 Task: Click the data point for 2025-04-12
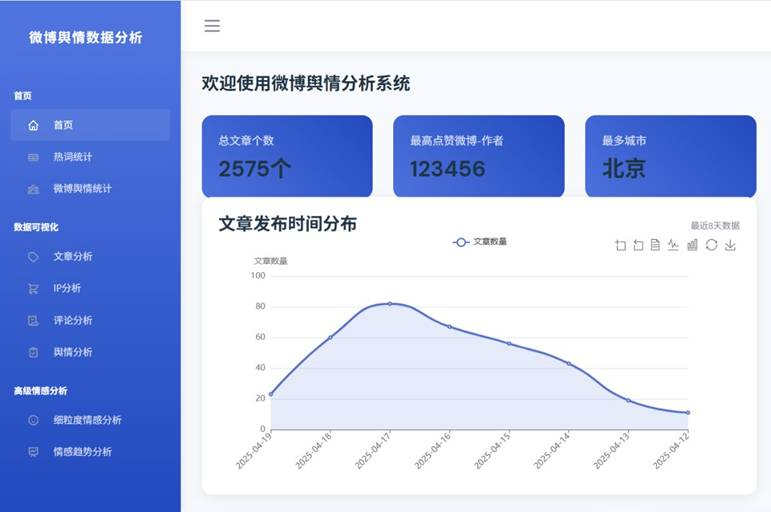688,413
